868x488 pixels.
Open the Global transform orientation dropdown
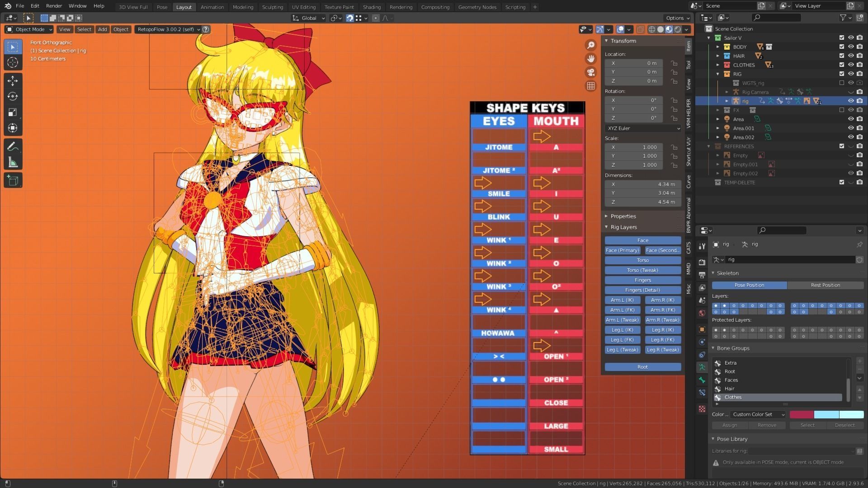point(309,18)
